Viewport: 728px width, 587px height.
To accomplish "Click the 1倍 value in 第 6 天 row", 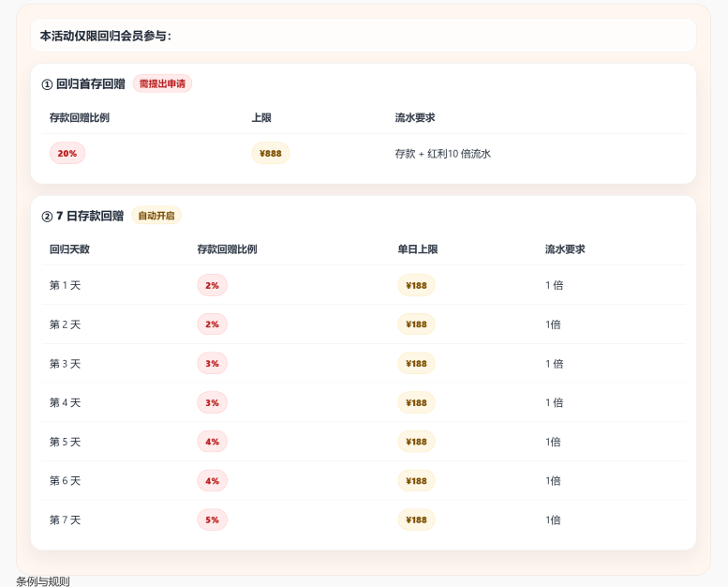I will pyautogui.click(x=553, y=480).
